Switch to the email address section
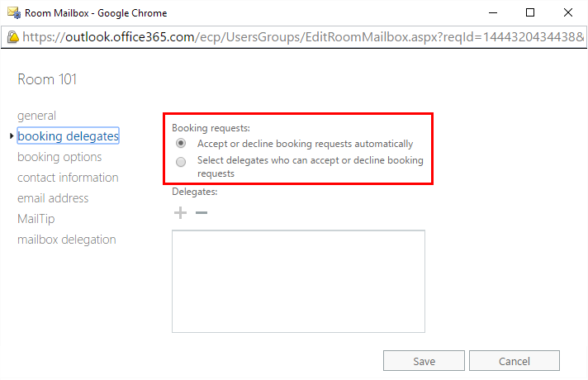 (53, 198)
